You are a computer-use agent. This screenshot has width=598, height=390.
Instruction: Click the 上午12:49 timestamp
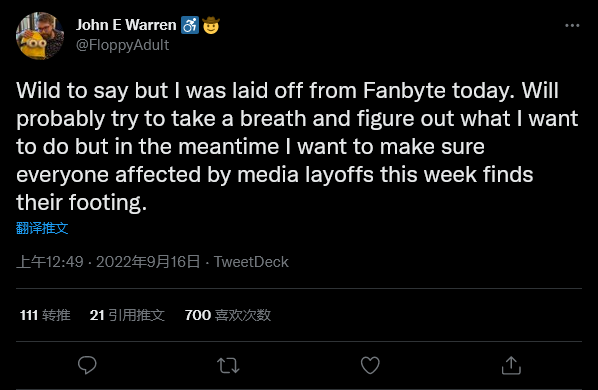point(50,262)
